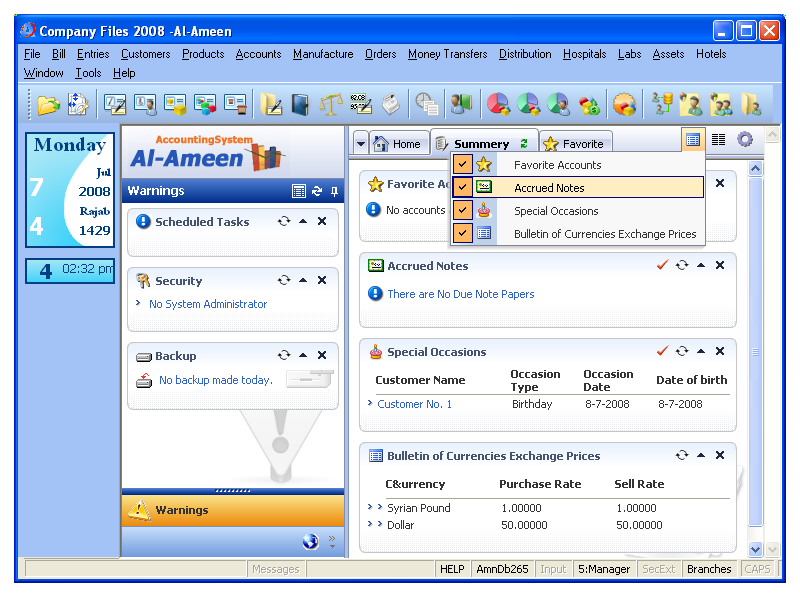Screen dimensions: 800x600
Task: Click the globe icon under Warnings bar
Action: pyautogui.click(x=310, y=541)
